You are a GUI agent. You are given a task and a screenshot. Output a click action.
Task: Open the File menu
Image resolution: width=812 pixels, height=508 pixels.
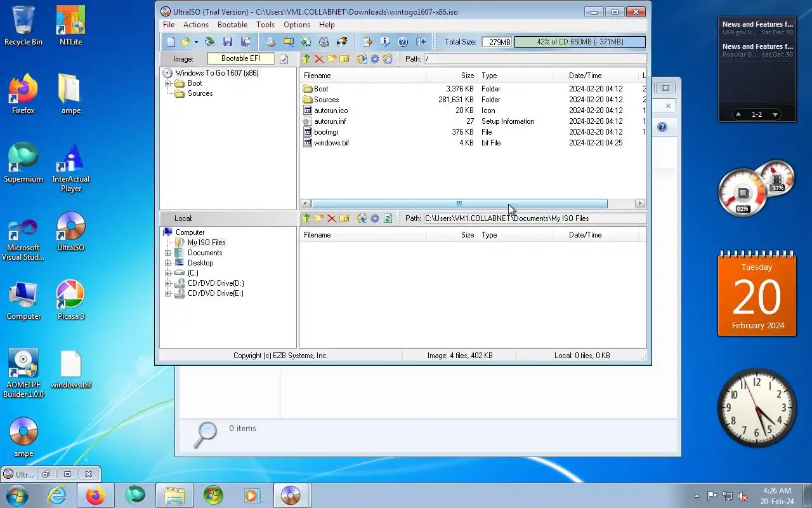169,25
